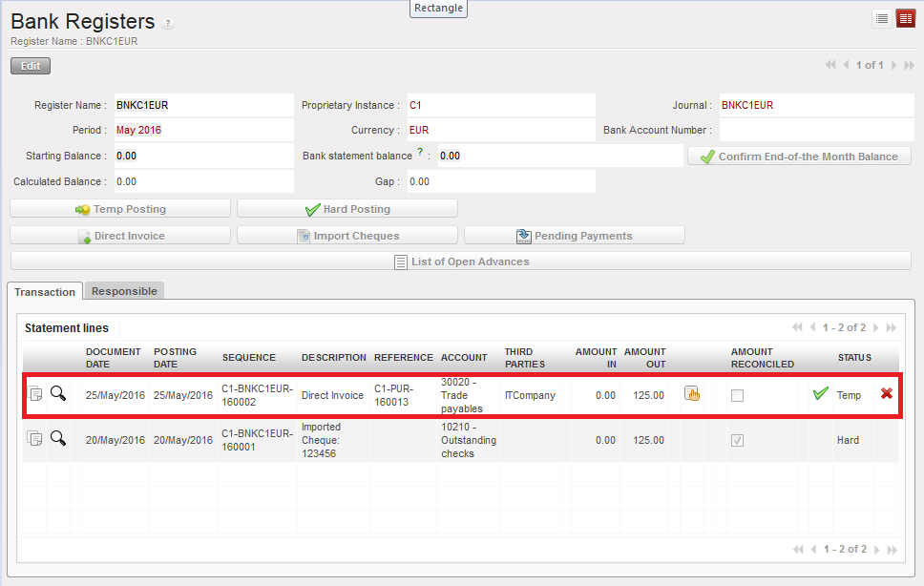This screenshot has width=924, height=586.
Task: Click the Edit button
Action: [x=31, y=66]
